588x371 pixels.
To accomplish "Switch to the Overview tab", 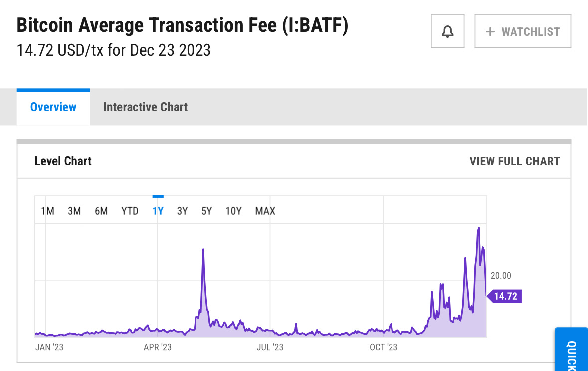I will pos(53,107).
